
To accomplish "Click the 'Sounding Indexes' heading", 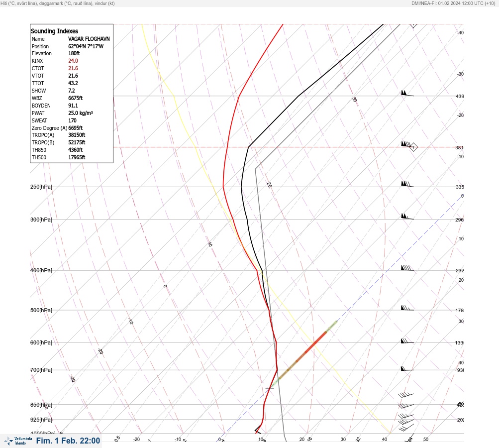I will (x=54, y=31).
